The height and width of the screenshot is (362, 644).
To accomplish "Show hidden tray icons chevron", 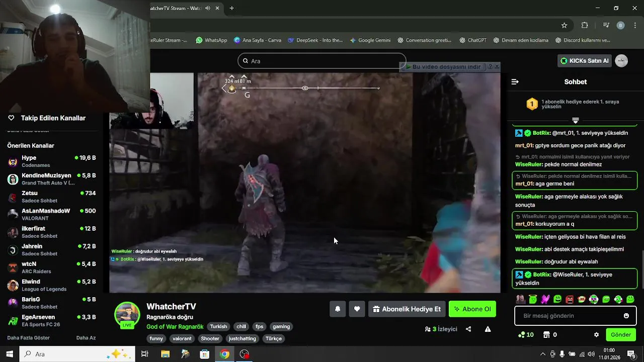I will click(543, 354).
